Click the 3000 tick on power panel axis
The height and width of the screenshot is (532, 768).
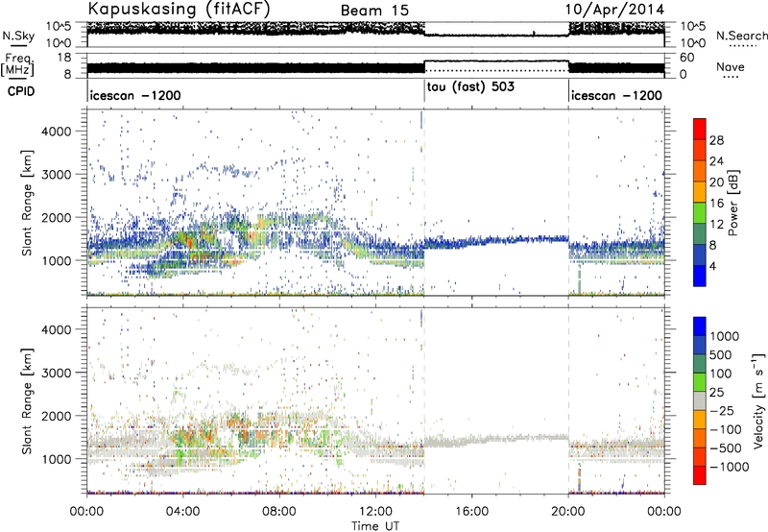pos(57,175)
